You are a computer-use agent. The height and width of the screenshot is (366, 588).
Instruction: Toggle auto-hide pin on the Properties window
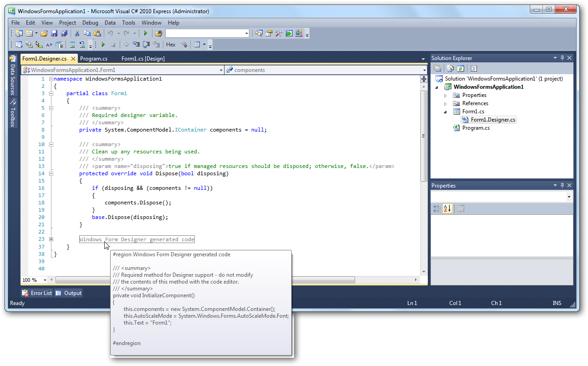[562, 185]
